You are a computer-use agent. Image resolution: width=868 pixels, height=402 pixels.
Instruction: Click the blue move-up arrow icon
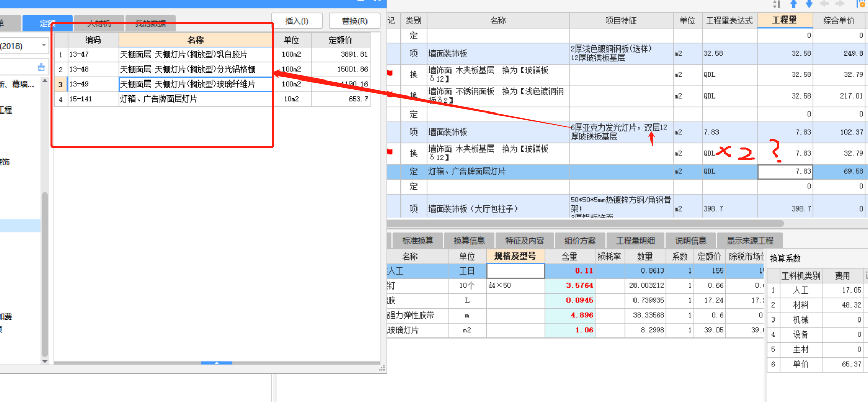(794, 4)
